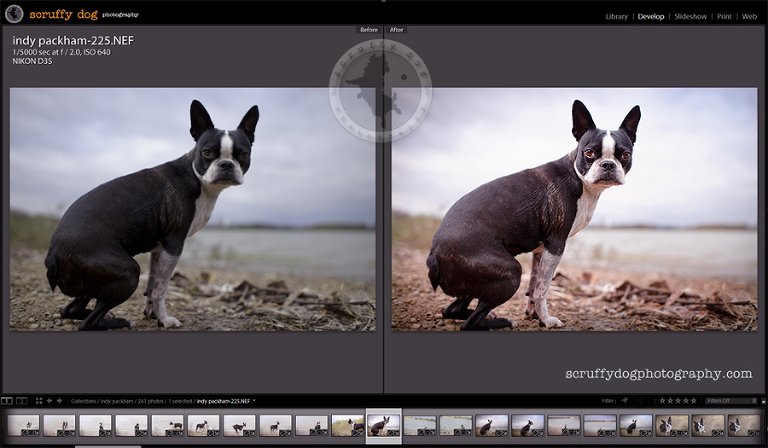Go forward with the right arrow
This screenshot has width=768, height=448.
click(60, 400)
